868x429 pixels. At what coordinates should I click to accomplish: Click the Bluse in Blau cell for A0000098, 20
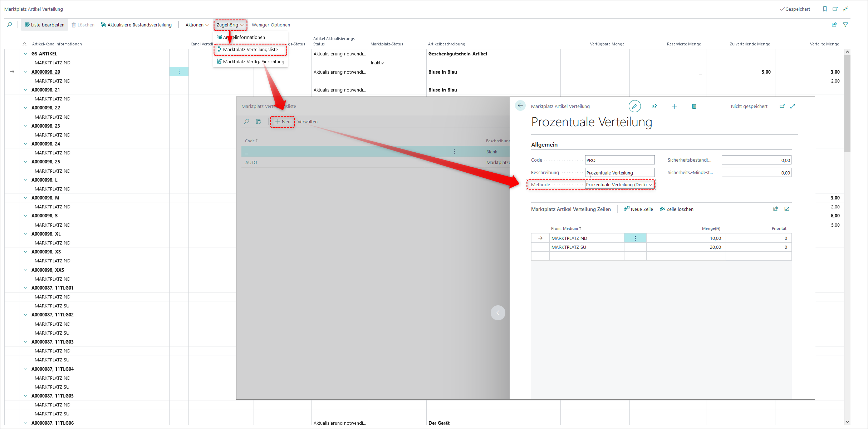click(x=493, y=72)
